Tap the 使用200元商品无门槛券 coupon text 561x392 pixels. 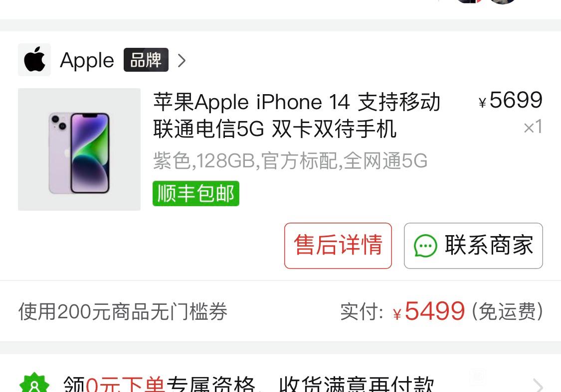[x=123, y=312]
